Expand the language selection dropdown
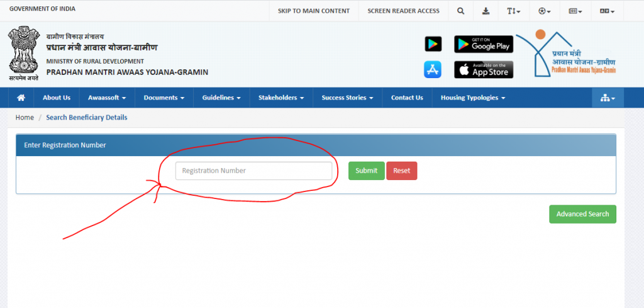 tap(607, 11)
